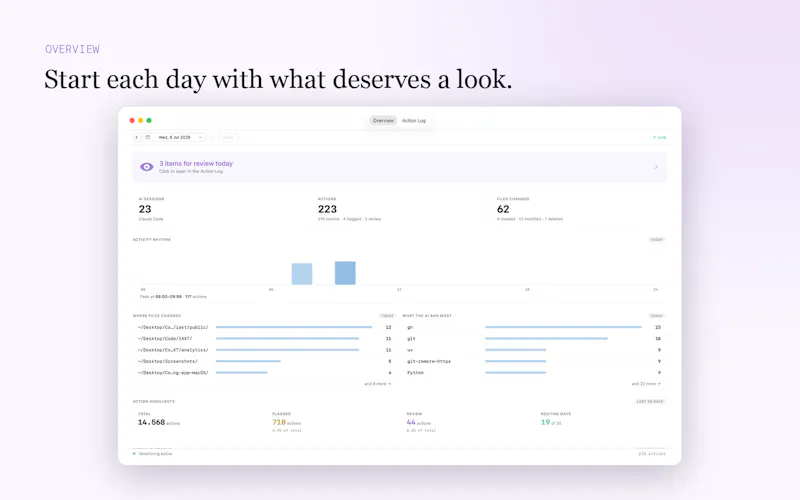The image size is (800, 500).
Task: Click the Review 44 actions value
Action: [x=418, y=422]
